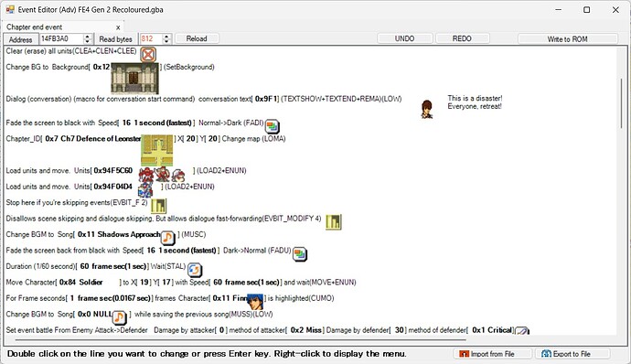
Task: Click the Read bytes field showing 812
Action: 151,38
